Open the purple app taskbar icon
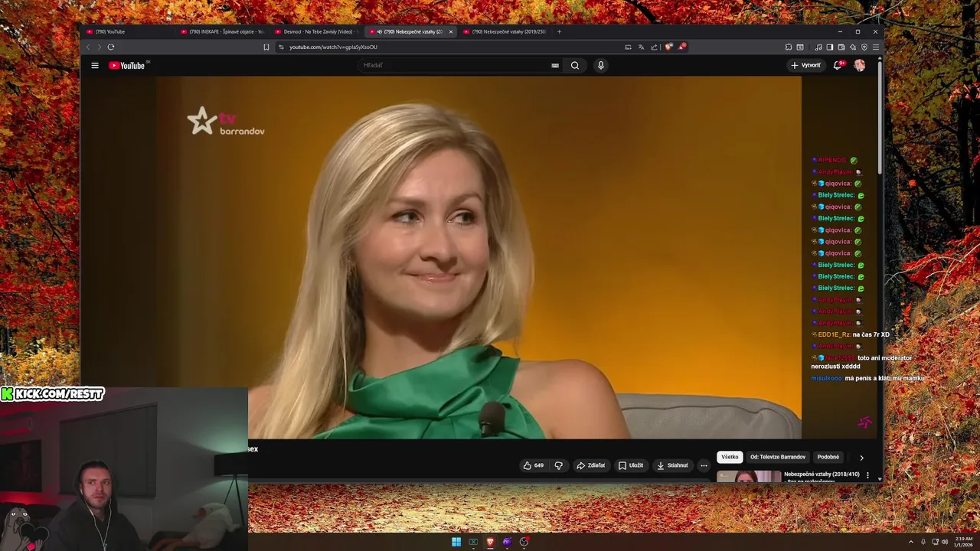 point(507,542)
